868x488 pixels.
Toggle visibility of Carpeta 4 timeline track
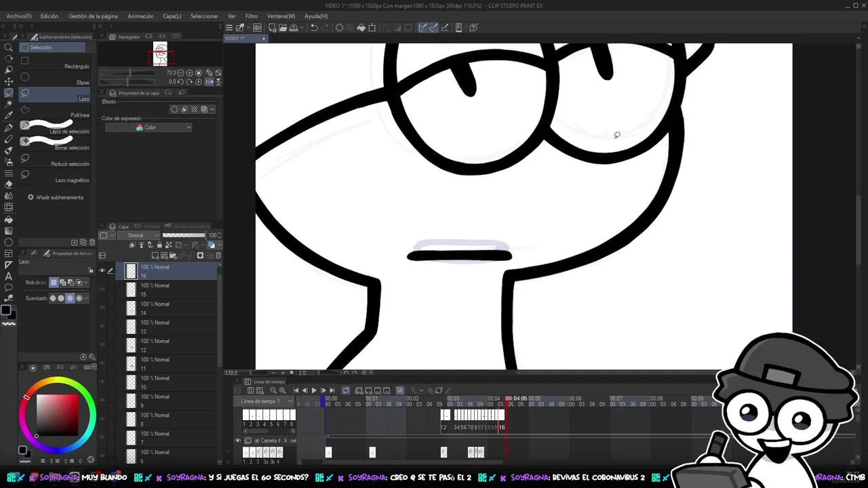pyautogui.click(x=237, y=441)
